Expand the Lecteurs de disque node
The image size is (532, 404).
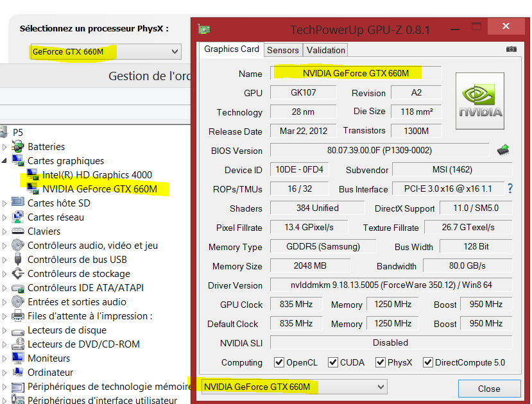coord(4,330)
